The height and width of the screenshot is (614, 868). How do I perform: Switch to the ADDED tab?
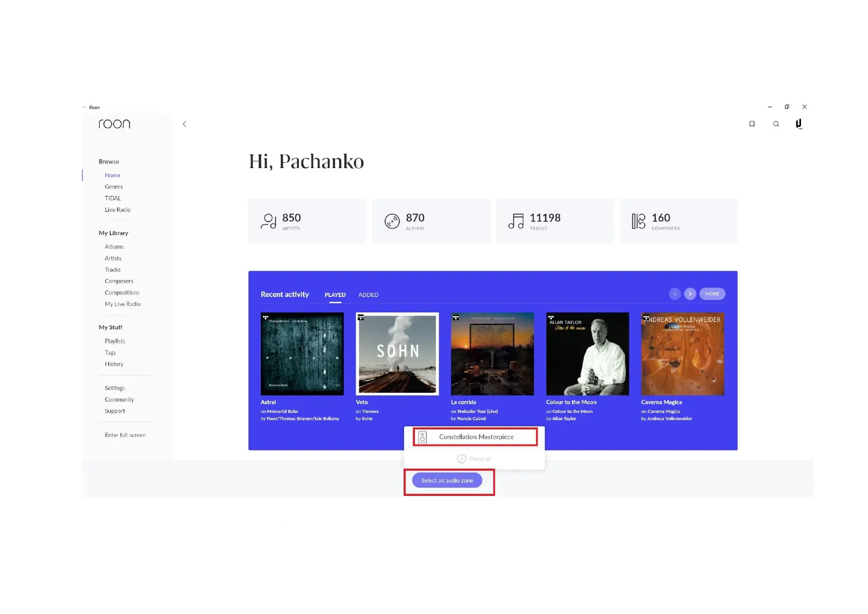(x=369, y=295)
